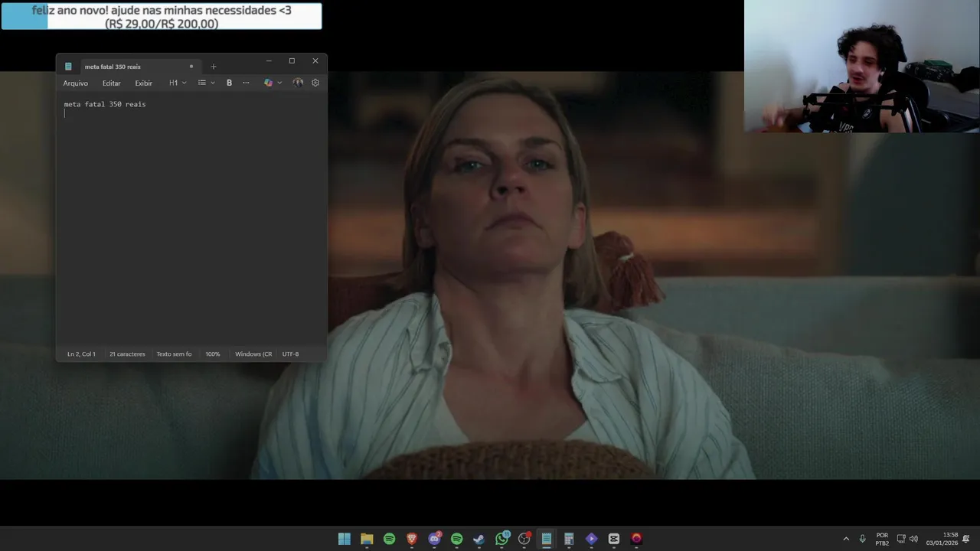This screenshot has height=551, width=980.
Task: Open the account profile picture in Notepad
Action: click(x=298, y=83)
